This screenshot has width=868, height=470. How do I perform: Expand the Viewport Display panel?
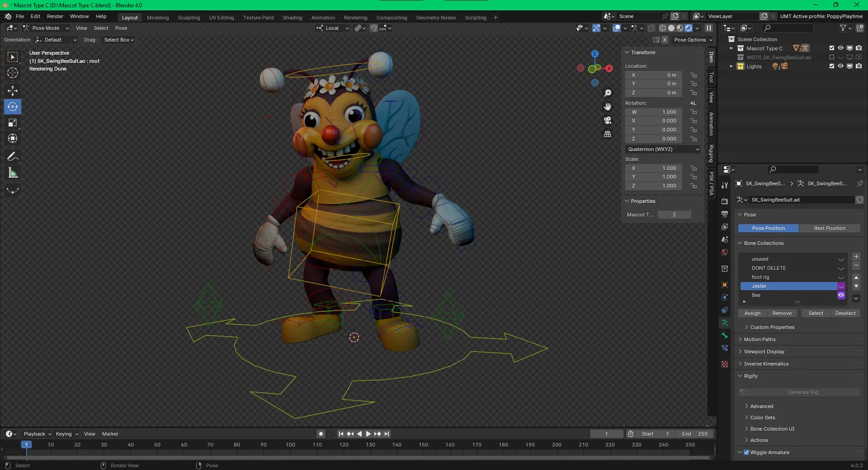click(x=764, y=352)
